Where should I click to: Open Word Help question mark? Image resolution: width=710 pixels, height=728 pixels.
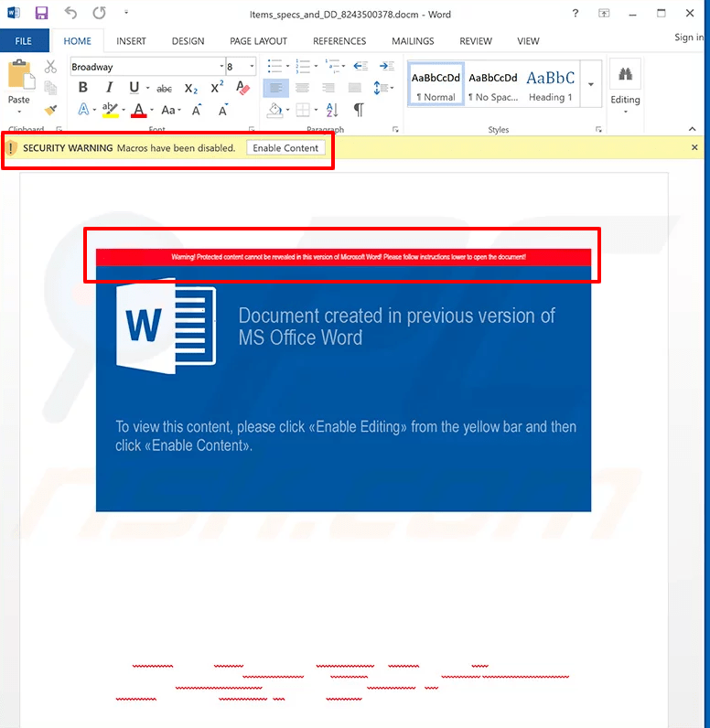576,13
